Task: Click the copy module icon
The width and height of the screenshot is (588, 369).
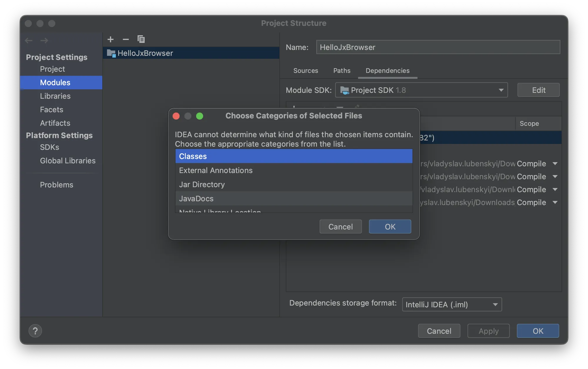Action: click(141, 39)
